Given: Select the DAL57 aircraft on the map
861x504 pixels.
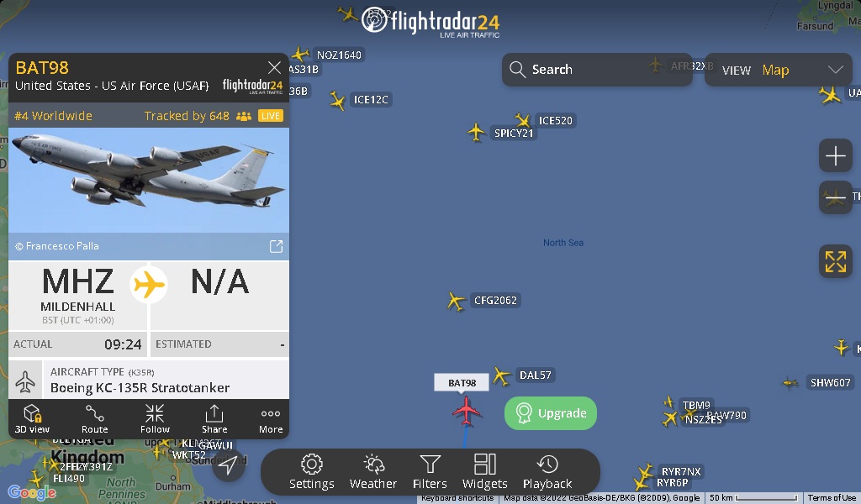Looking at the screenshot, I should click(x=501, y=376).
